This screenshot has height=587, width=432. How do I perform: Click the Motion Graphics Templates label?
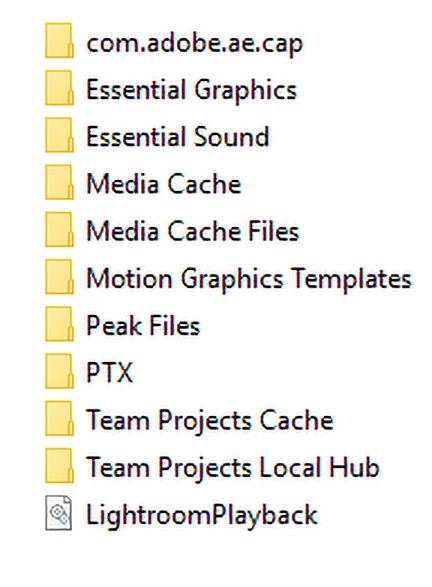coord(249,279)
